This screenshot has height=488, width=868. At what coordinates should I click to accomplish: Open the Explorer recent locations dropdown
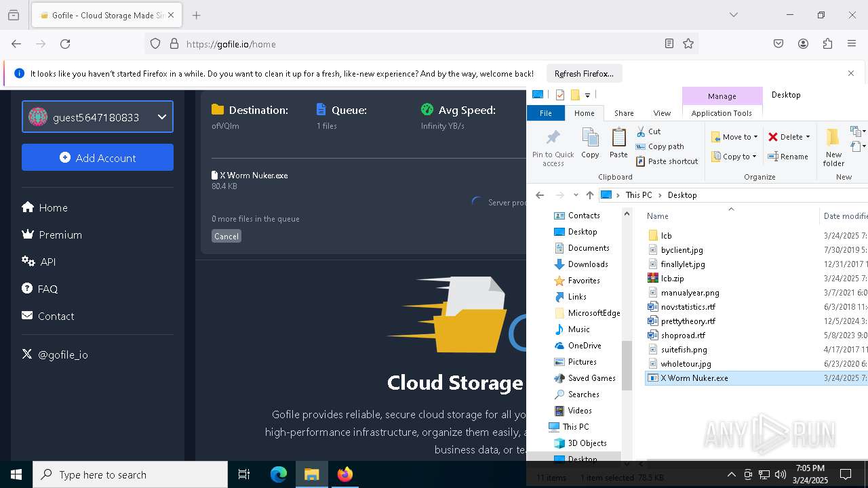(576, 195)
